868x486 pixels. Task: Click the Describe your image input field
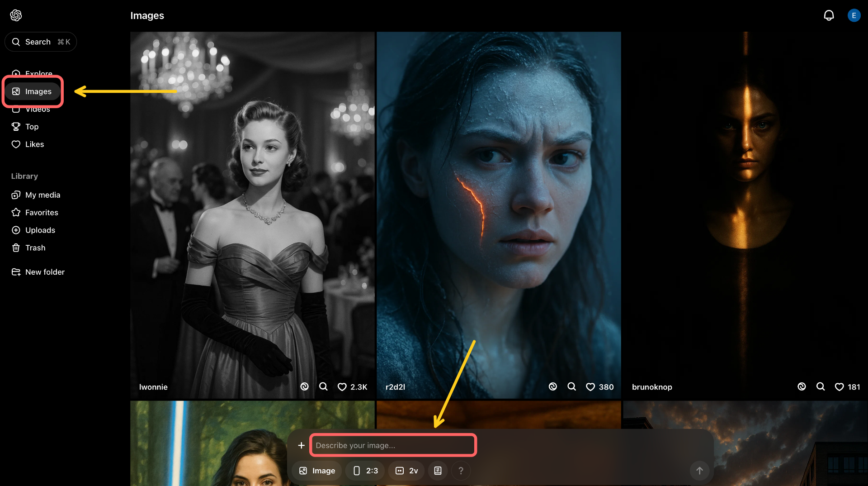pyautogui.click(x=392, y=445)
